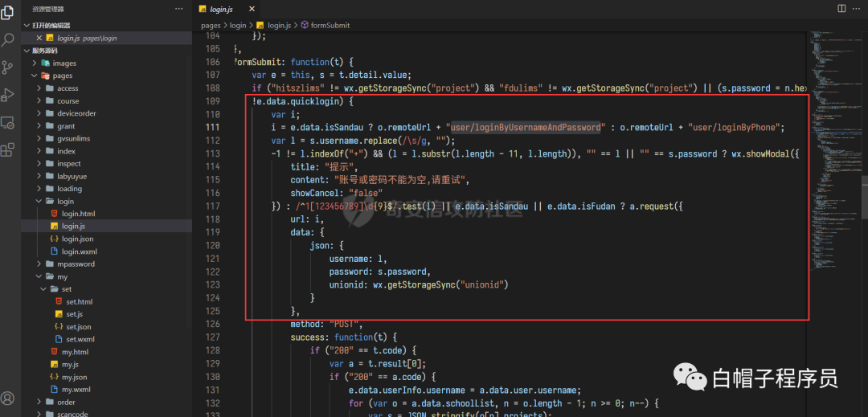Open the Source Control view

(x=8, y=67)
